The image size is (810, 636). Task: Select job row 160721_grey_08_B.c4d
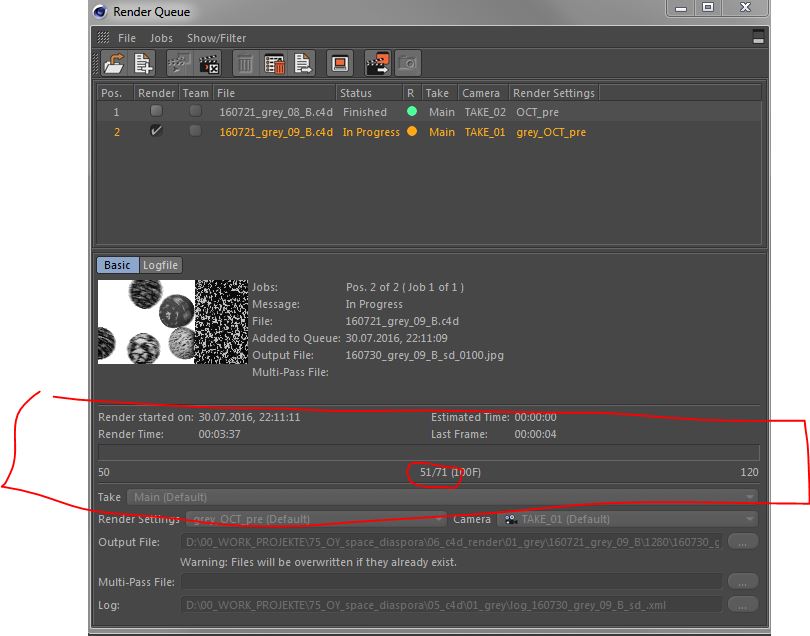[x=429, y=112]
